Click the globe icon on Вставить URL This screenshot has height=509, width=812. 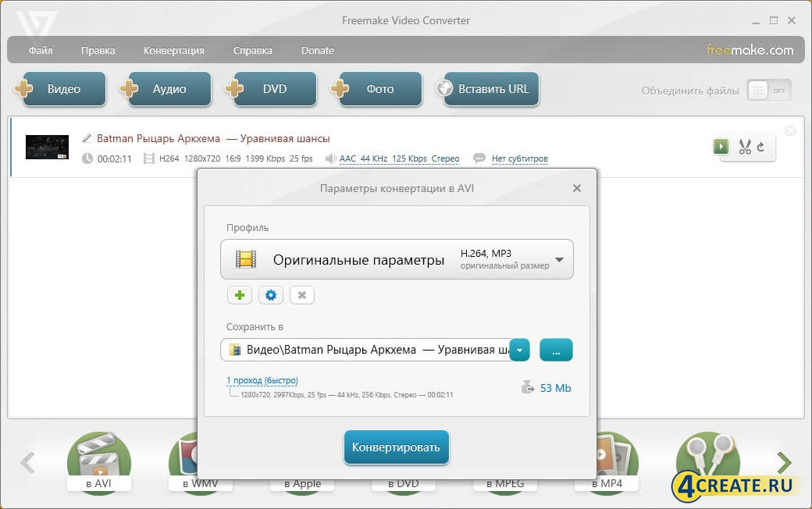point(445,88)
